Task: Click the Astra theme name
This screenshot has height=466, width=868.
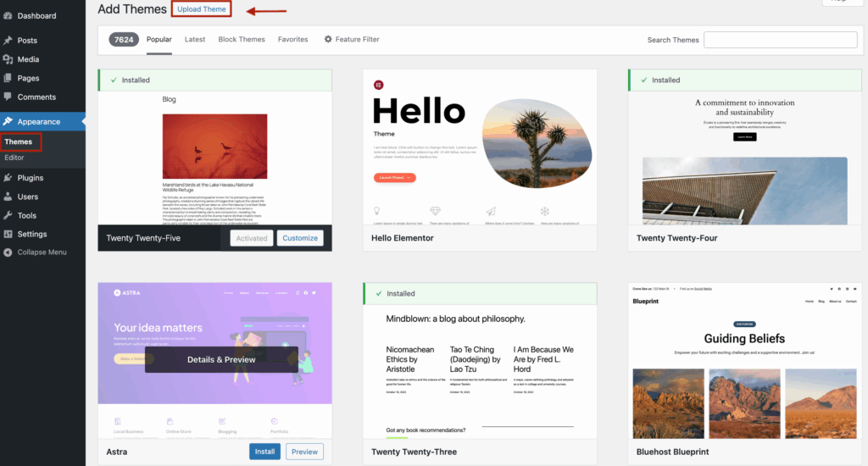Action: pyautogui.click(x=117, y=452)
